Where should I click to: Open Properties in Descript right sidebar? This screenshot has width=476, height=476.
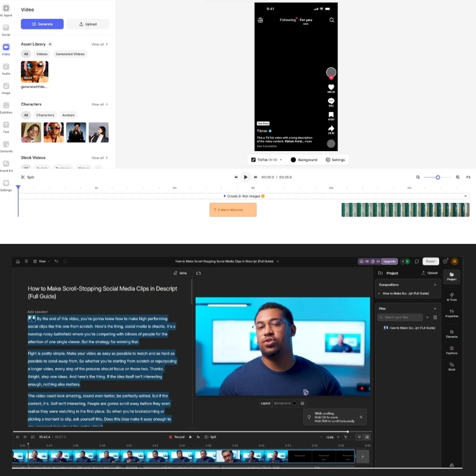pos(452,313)
